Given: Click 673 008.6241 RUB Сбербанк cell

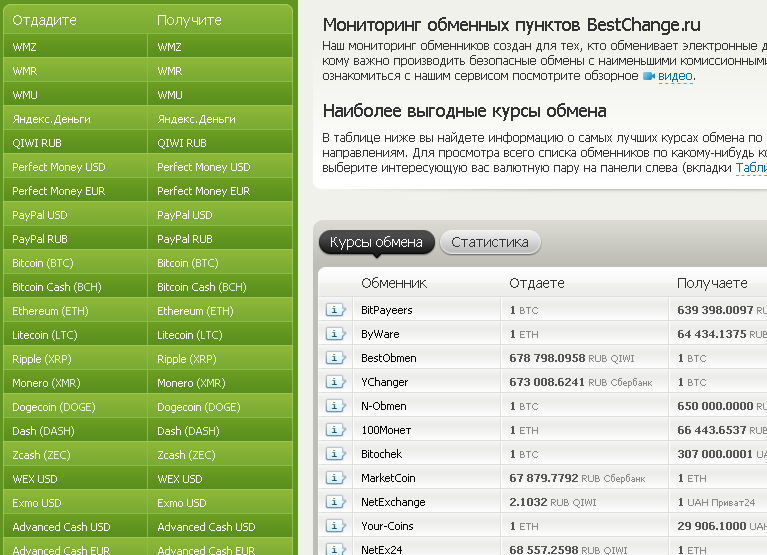Looking at the screenshot, I should point(584,382).
